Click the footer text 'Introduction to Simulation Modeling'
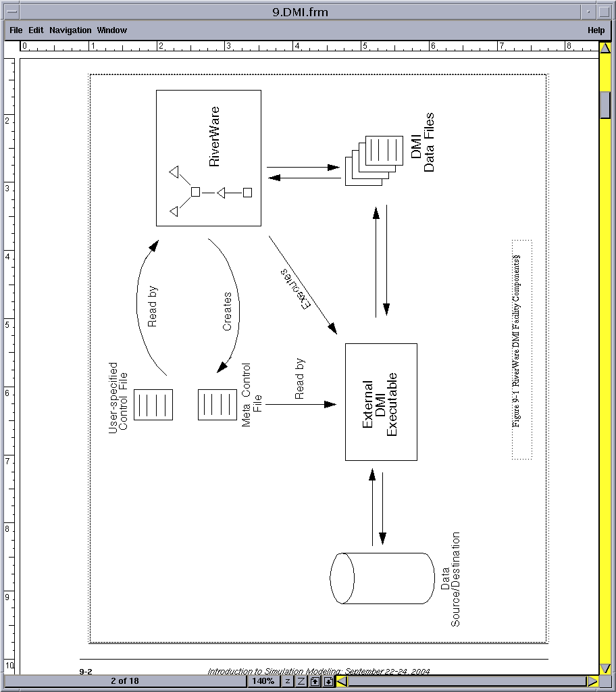Viewport: 616px width, 692px height. pyautogui.click(x=274, y=671)
